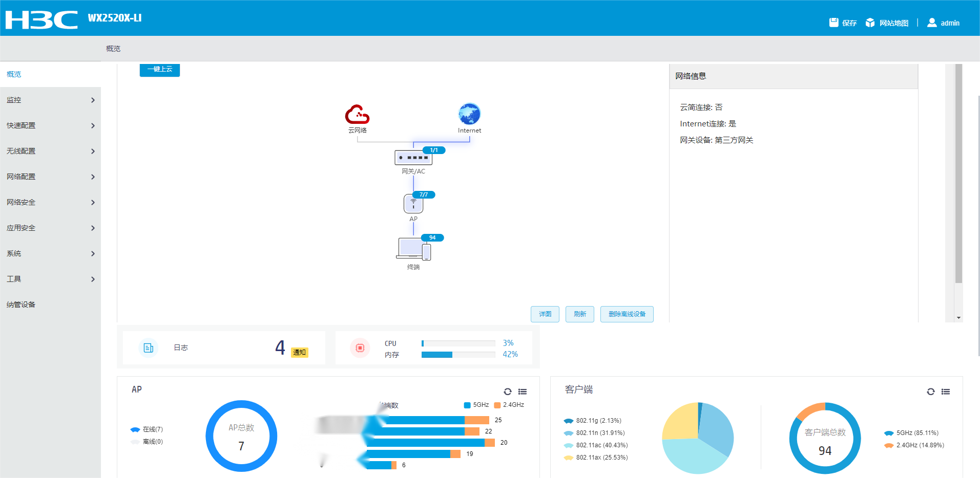Toggle the 在线(7) legend entry
Image resolution: width=980 pixels, height=478 pixels.
147,429
